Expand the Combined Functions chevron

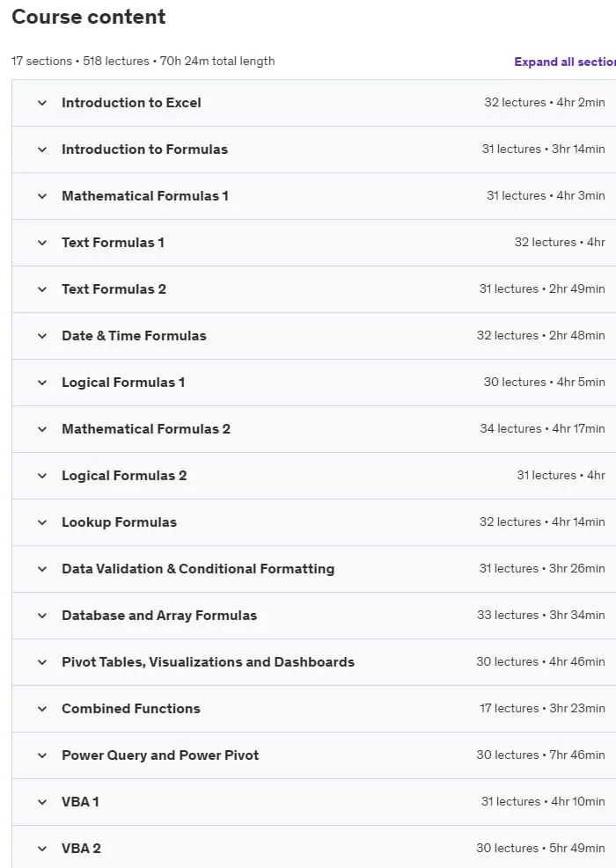click(x=42, y=709)
